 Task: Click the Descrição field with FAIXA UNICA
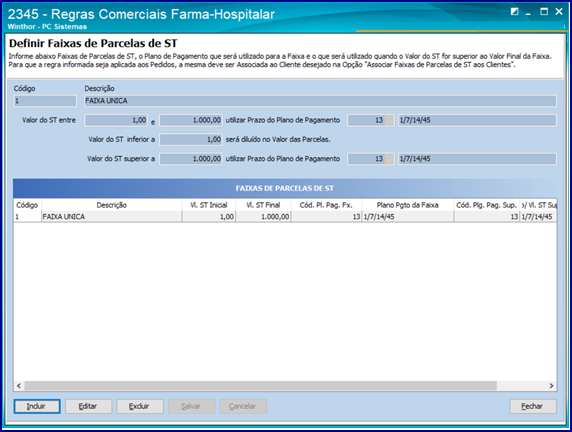point(320,101)
